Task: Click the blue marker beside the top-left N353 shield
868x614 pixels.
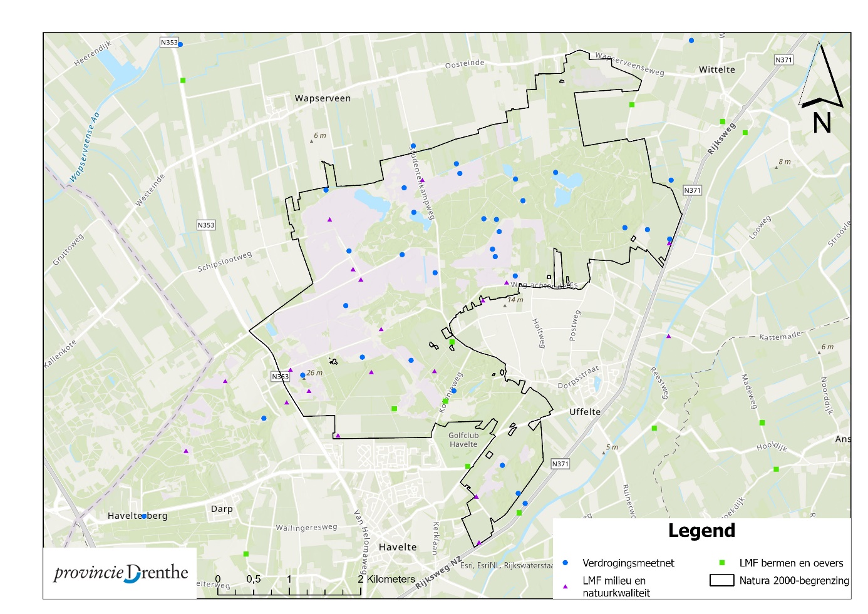Action: click(x=180, y=44)
